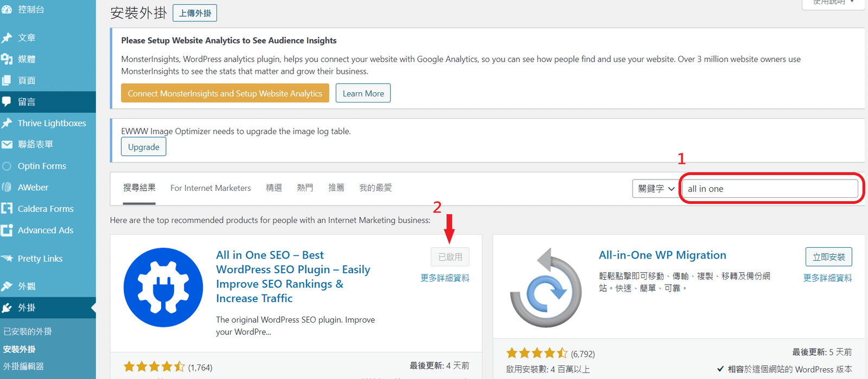Click the envelope icon beside 聯絡表單
This screenshot has width=868, height=379.
pyautogui.click(x=7, y=144)
